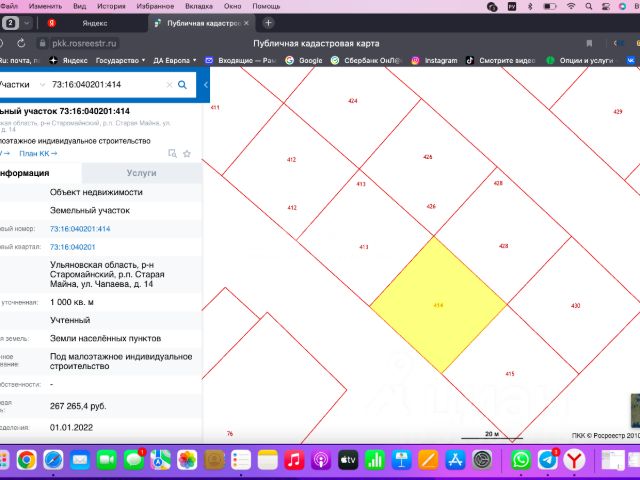This screenshot has height=480, width=640.
Task: Open Yandex Browser from the dock
Action: (x=574, y=460)
